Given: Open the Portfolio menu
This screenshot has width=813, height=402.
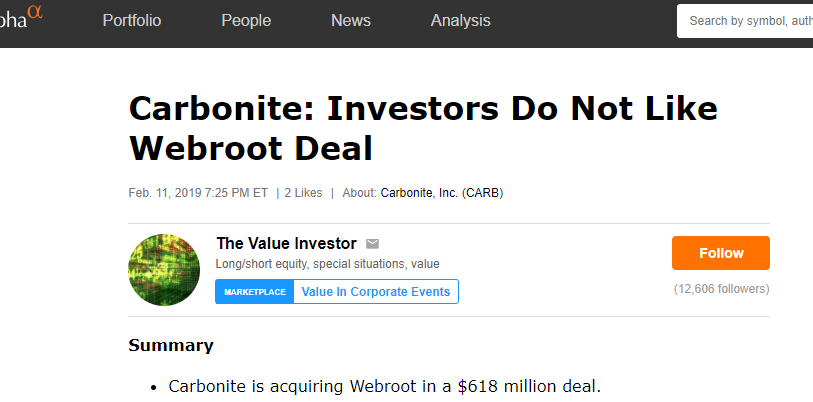Looking at the screenshot, I should [x=132, y=21].
